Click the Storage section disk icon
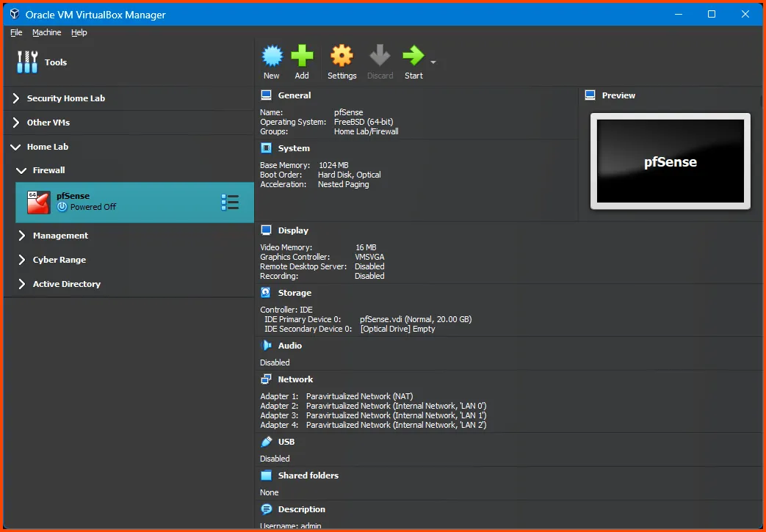The height and width of the screenshot is (532, 766). click(x=266, y=292)
